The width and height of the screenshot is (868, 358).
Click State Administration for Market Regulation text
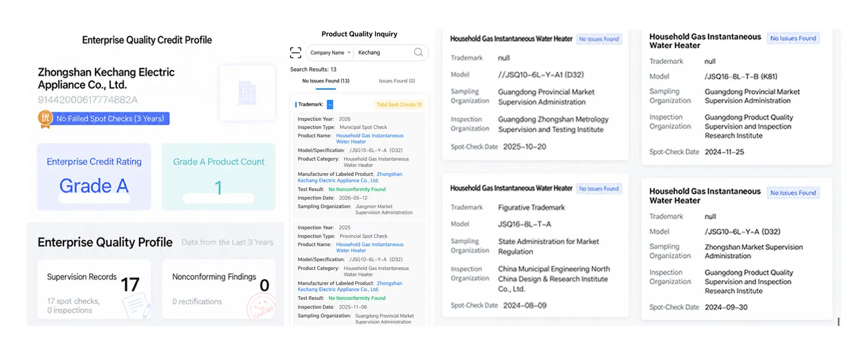(548, 246)
